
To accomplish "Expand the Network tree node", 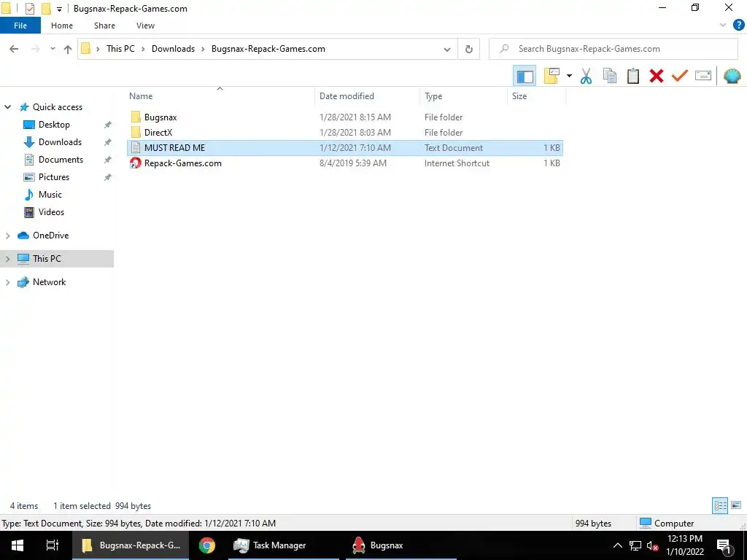I will coord(7,282).
